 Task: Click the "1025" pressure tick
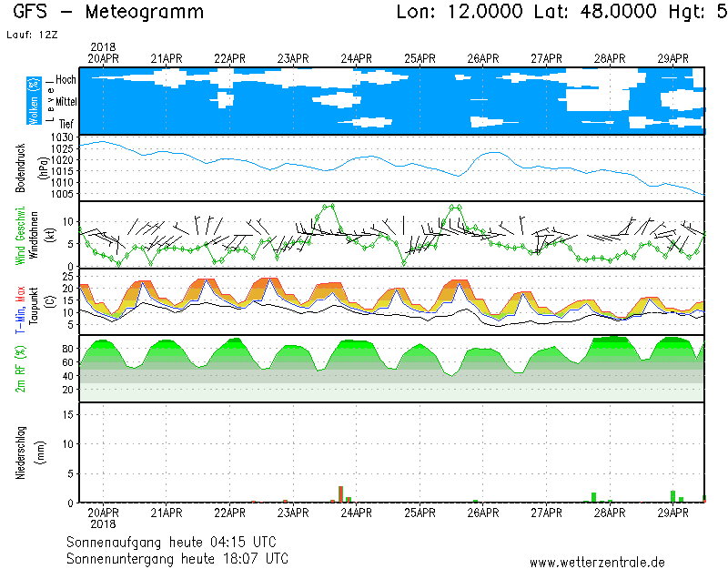pos(62,148)
